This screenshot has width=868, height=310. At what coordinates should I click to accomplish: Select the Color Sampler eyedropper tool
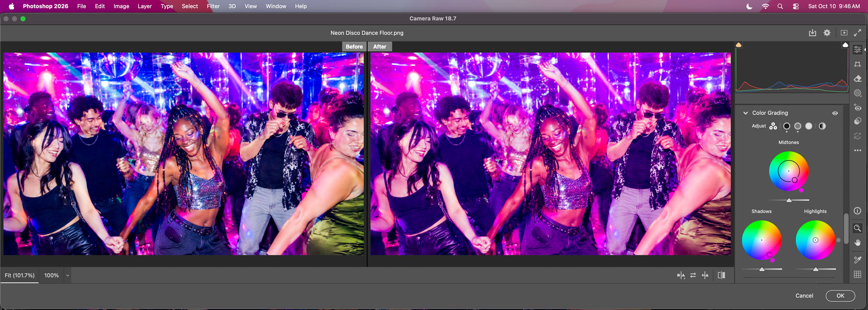[858, 260]
